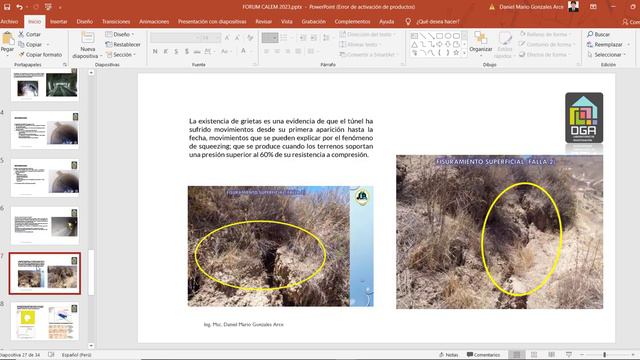Open the Portapapeles dialog launcher

(64, 64)
